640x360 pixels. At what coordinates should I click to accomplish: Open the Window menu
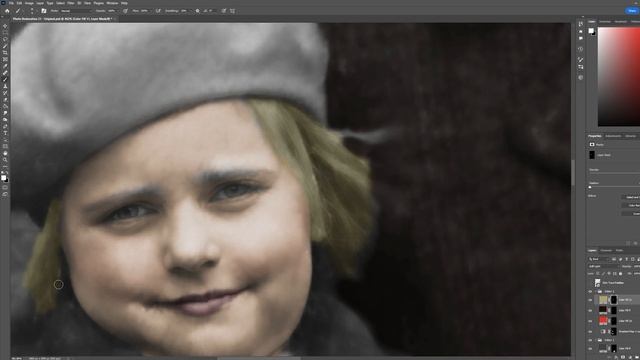tap(112, 3)
